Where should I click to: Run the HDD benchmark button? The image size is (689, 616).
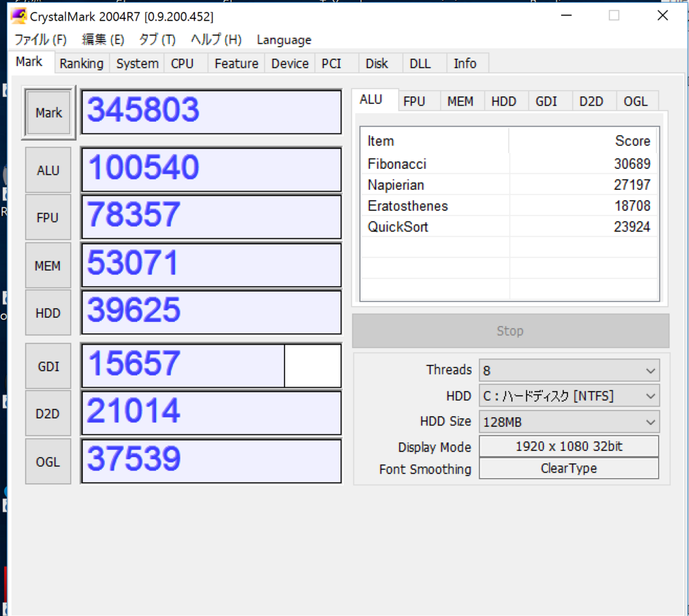[48, 312]
